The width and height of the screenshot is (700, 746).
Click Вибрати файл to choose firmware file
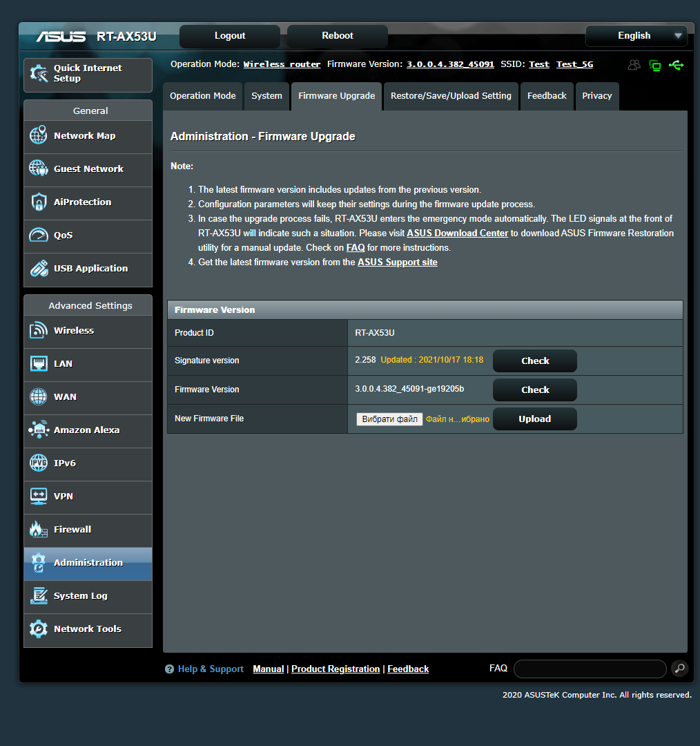[389, 419]
